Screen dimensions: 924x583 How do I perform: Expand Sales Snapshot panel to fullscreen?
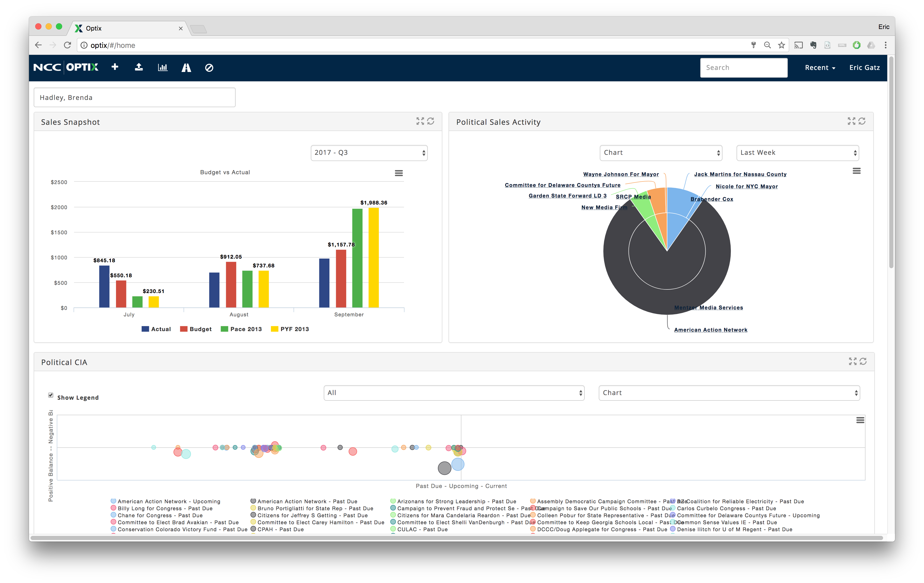420,121
